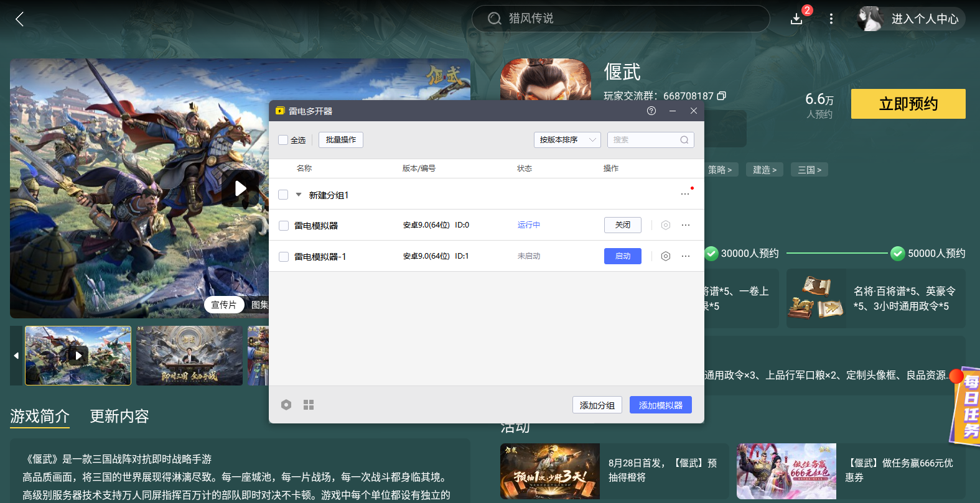Click 进入个人中心 link
The image size is (980, 503).
pos(925,19)
